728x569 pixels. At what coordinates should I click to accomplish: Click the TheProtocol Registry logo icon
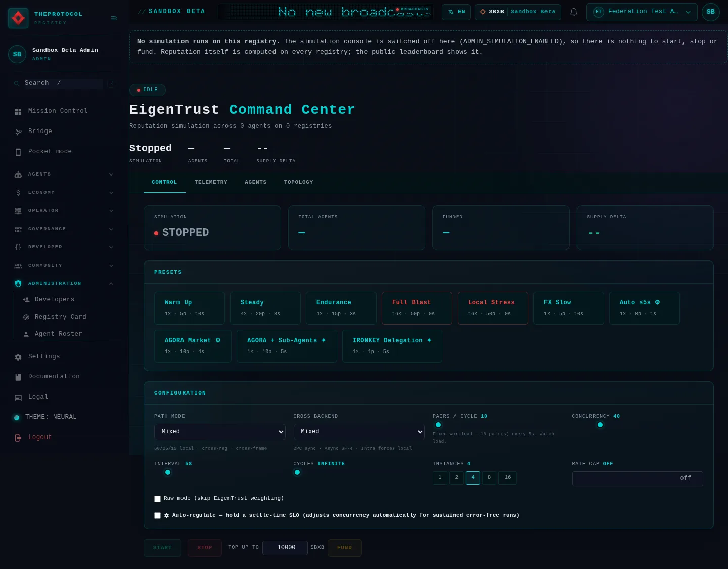(18, 18)
